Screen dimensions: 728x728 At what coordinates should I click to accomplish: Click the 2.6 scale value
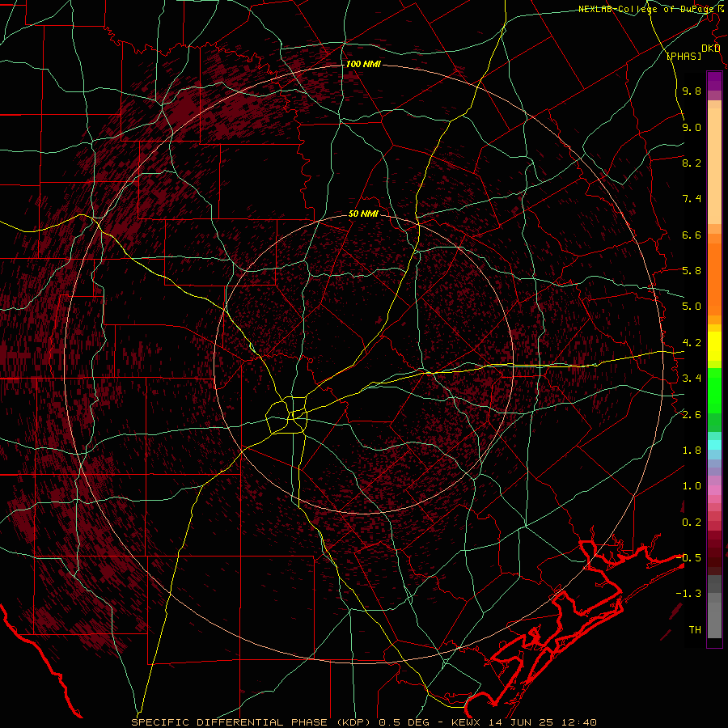(692, 415)
